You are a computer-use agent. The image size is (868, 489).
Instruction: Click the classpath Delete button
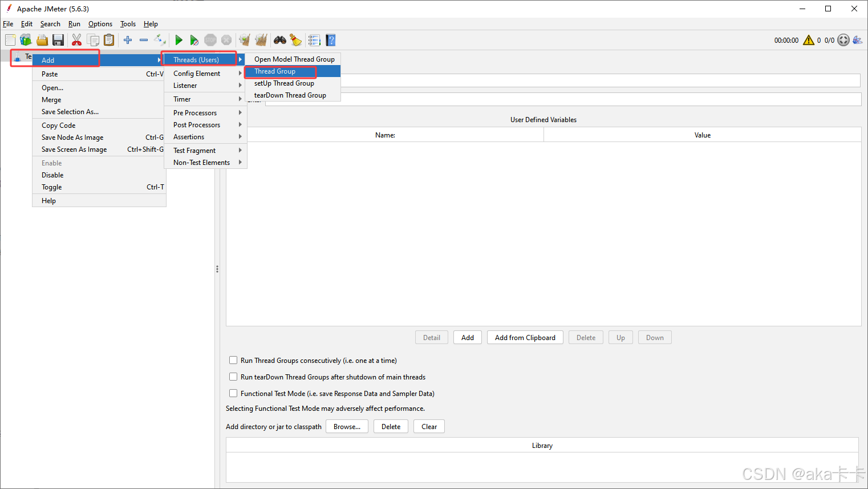point(391,427)
